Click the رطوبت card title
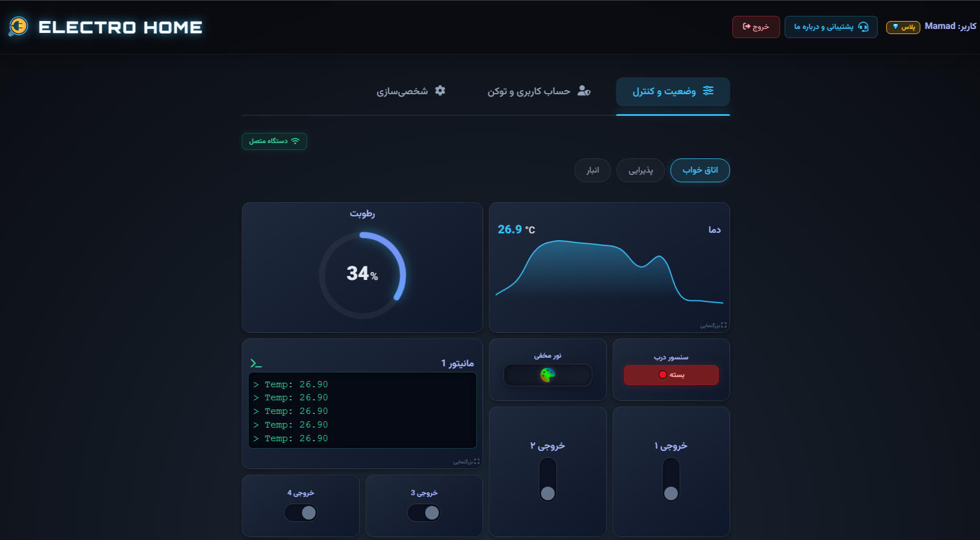 [362, 214]
